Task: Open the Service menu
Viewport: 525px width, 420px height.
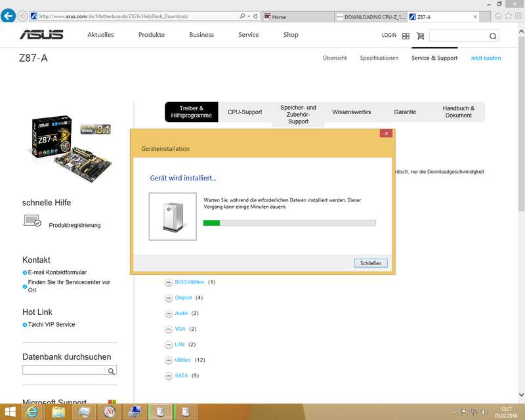Action: point(249,35)
